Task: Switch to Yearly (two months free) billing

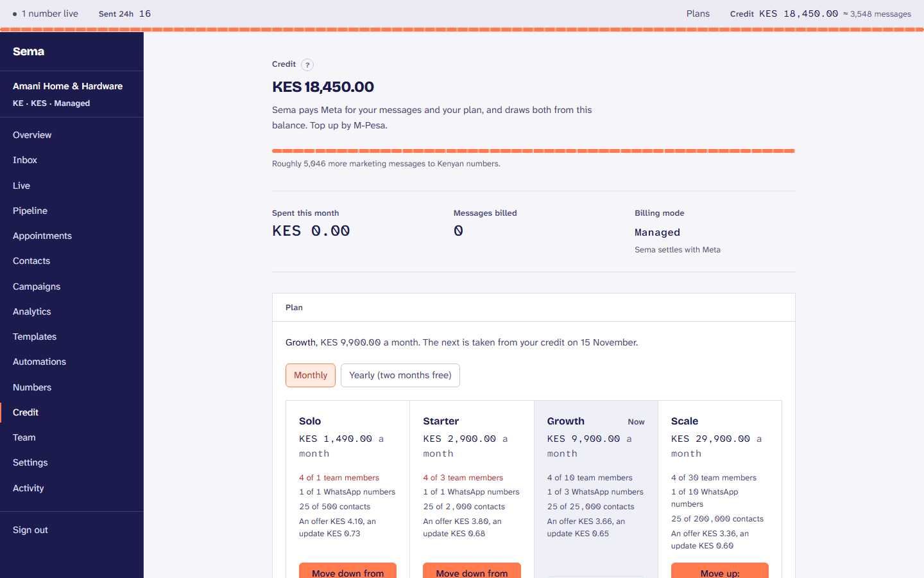Action: tap(400, 376)
